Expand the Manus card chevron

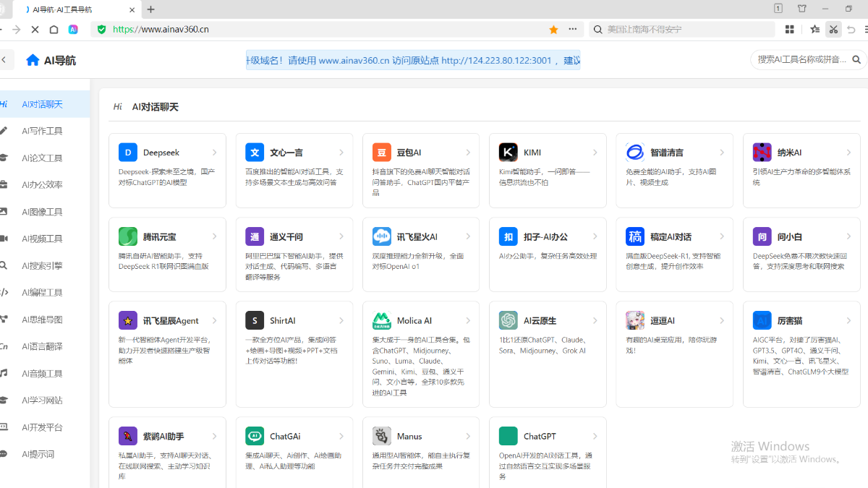tap(469, 436)
